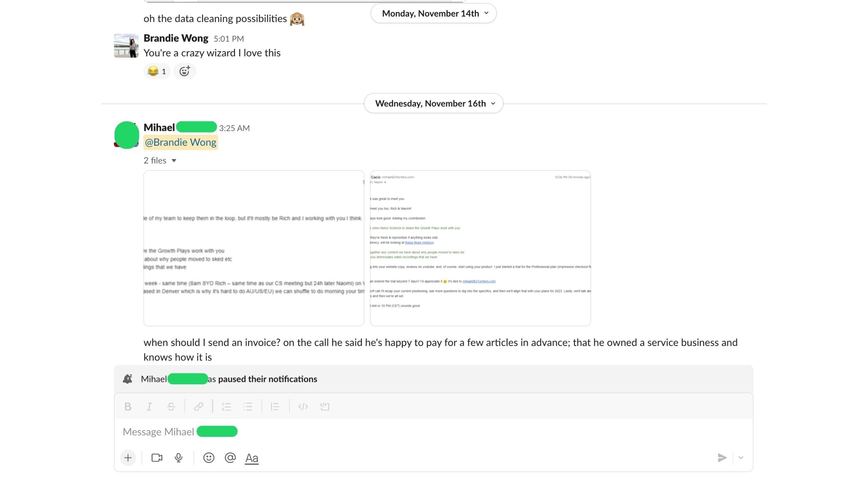This screenshot has width=868, height=488.
Task: Add a reaction to Brandie's message
Action: pyautogui.click(x=185, y=71)
